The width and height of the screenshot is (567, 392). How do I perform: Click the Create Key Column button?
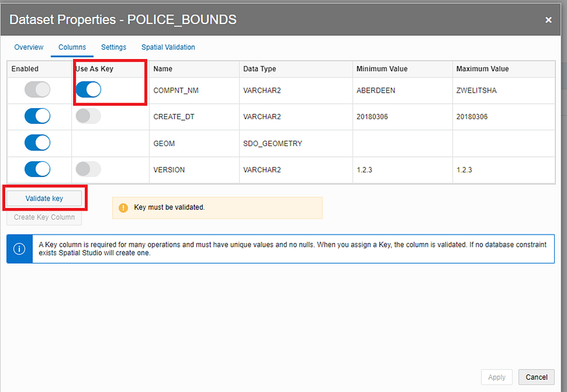[x=44, y=217]
